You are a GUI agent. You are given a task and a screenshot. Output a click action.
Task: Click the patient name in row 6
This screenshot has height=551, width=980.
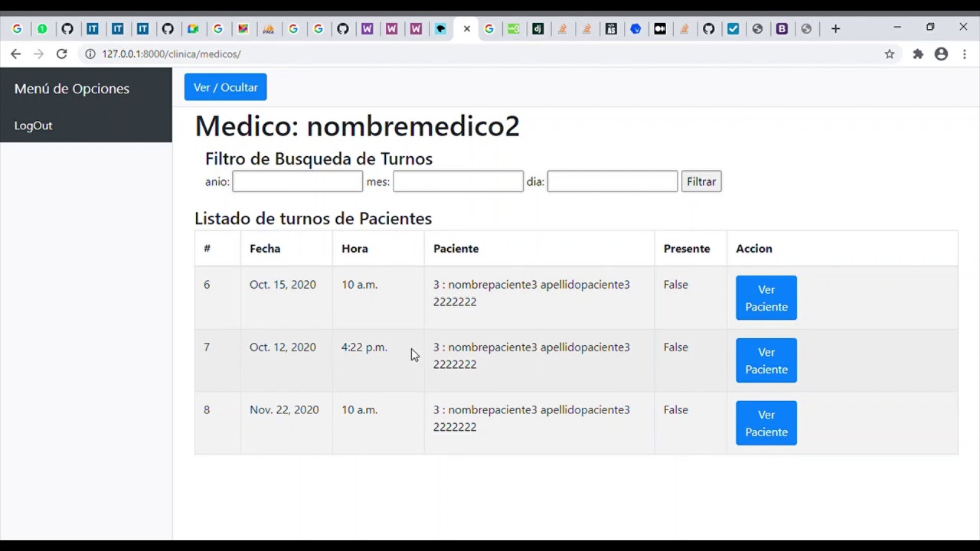coord(539,285)
